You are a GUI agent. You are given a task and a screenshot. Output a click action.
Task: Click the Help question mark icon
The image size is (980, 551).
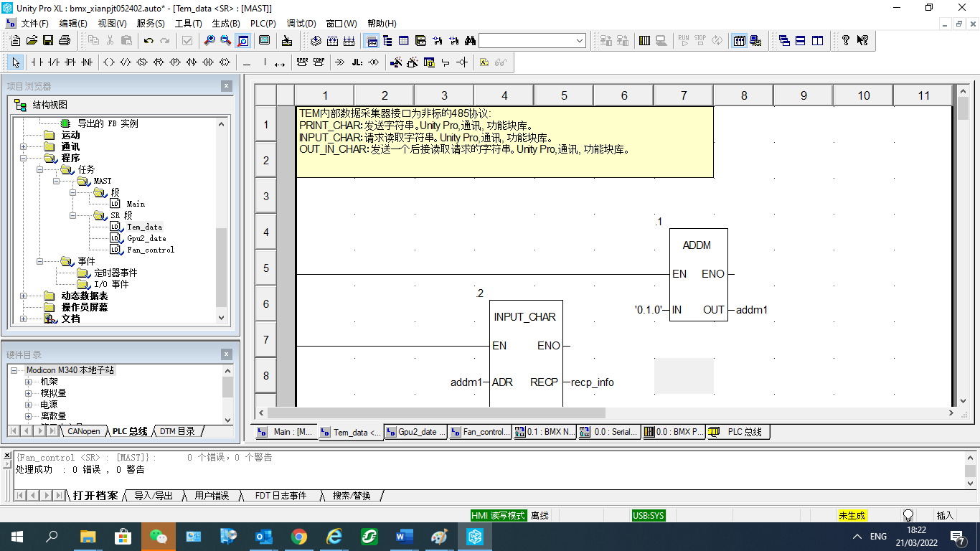click(846, 41)
